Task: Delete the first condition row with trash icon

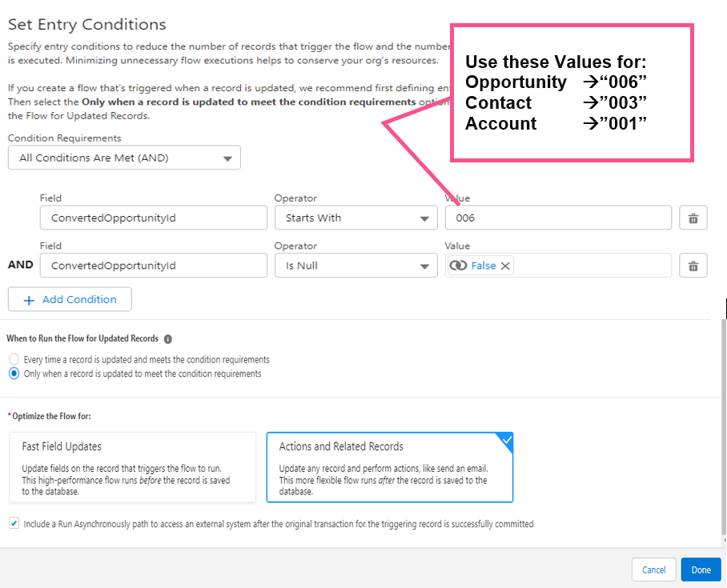Action: click(693, 218)
